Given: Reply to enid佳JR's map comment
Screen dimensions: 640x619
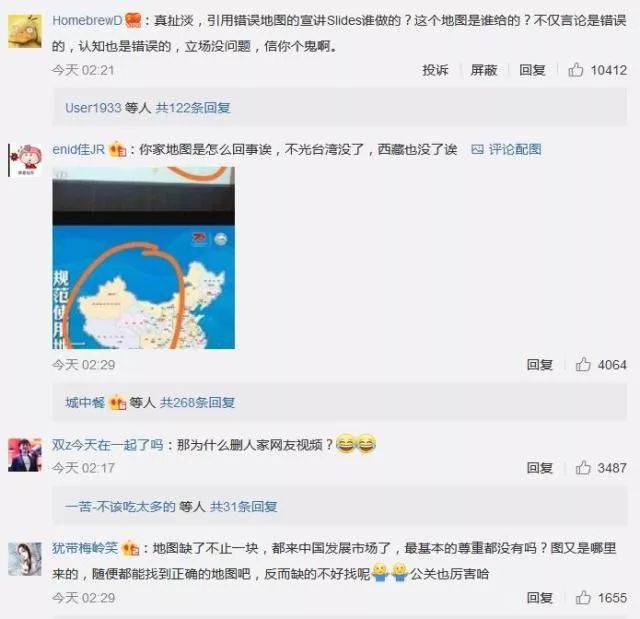Looking at the screenshot, I should [x=540, y=364].
